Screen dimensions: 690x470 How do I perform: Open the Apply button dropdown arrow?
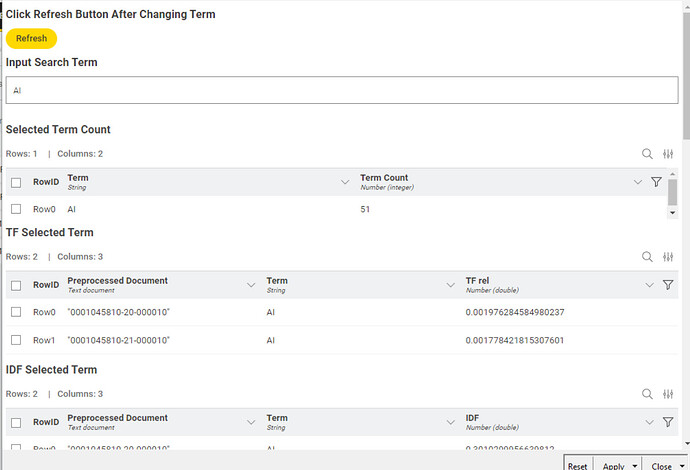click(x=635, y=466)
